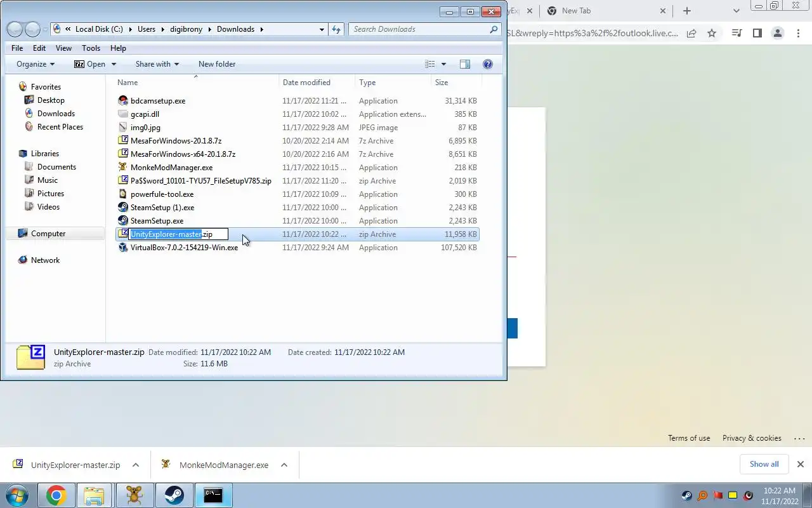
Task: Open Privacy & cookies link
Action: 752,438
